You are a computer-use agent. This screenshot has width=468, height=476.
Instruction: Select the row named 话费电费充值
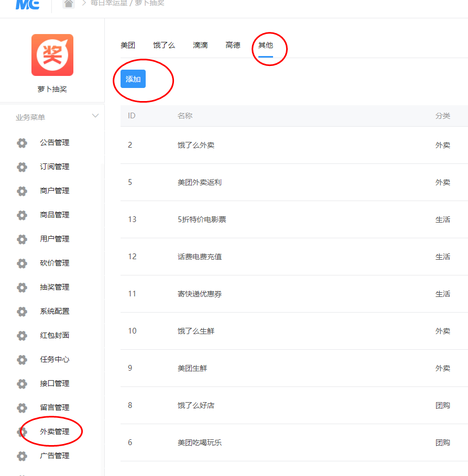click(x=294, y=257)
